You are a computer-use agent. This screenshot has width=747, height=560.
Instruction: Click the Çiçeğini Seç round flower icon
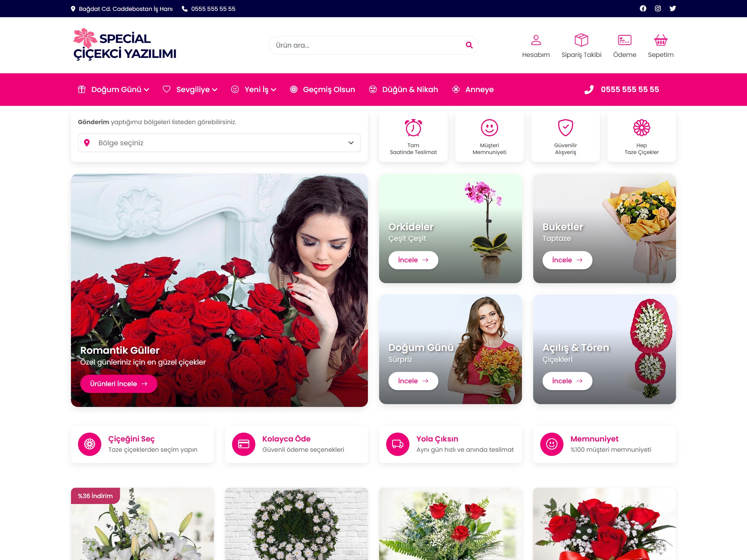point(90,444)
